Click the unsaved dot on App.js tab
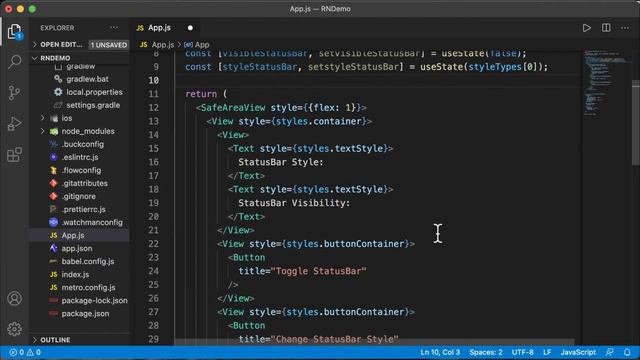 pyautogui.click(x=190, y=28)
